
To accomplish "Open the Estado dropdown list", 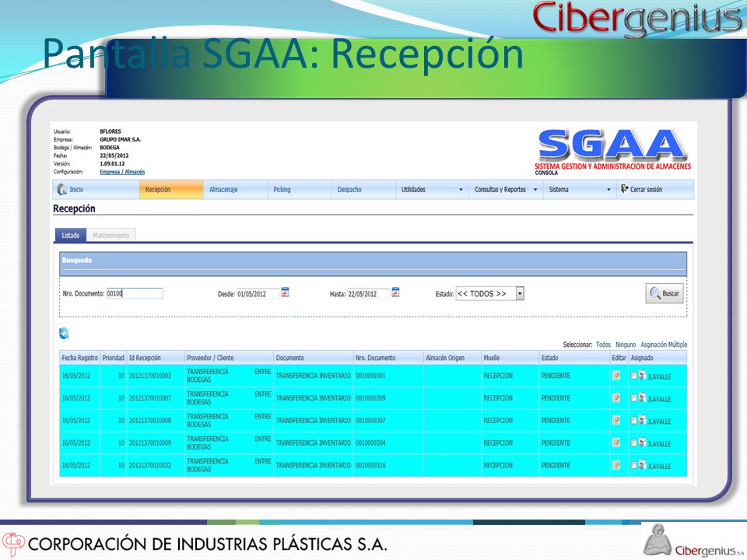I will (x=520, y=294).
